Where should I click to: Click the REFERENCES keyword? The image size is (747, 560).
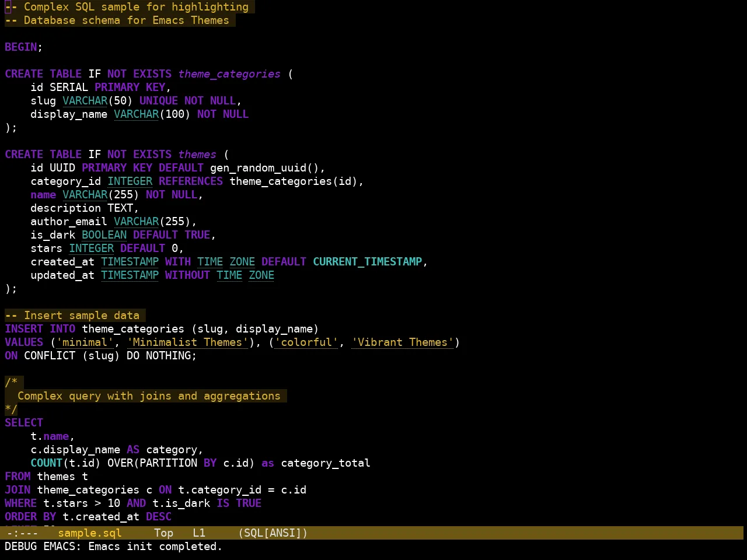191,181
